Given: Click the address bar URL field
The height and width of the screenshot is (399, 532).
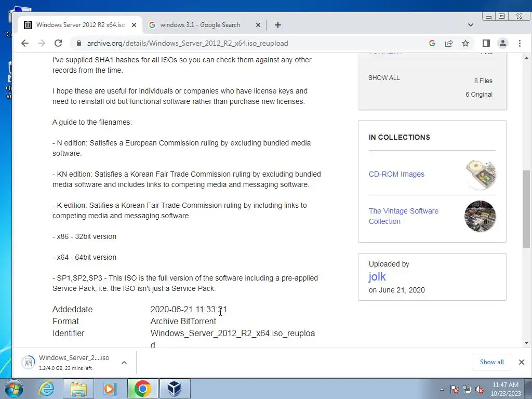Looking at the screenshot, I should click(x=188, y=43).
